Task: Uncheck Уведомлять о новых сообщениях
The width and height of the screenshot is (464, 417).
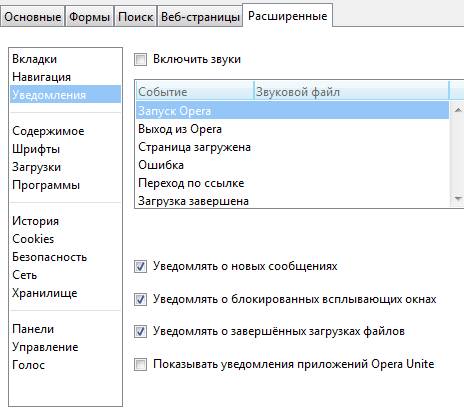Action: pos(140,267)
